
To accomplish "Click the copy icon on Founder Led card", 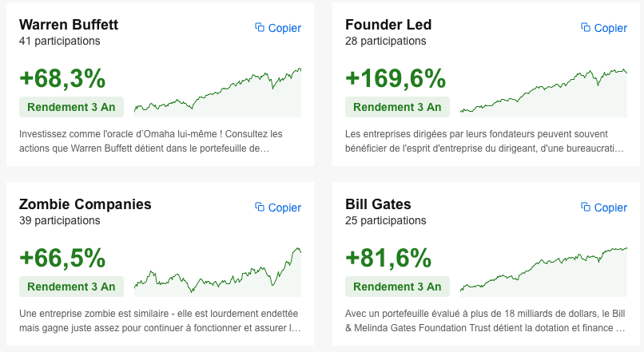I will tap(586, 28).
